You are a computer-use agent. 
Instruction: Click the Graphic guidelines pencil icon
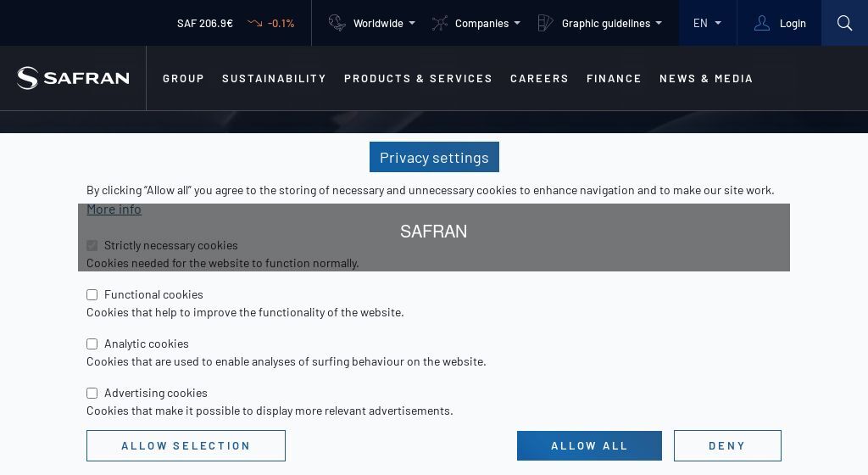[545, 23]
